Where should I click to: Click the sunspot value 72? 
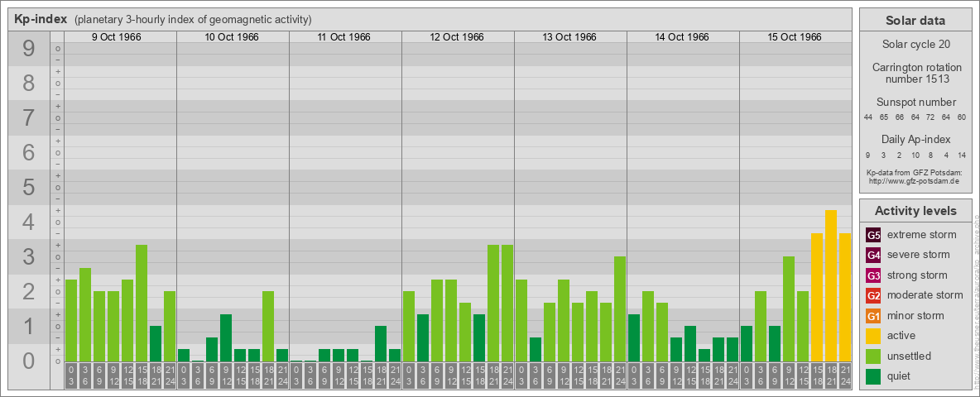[930, 117]
